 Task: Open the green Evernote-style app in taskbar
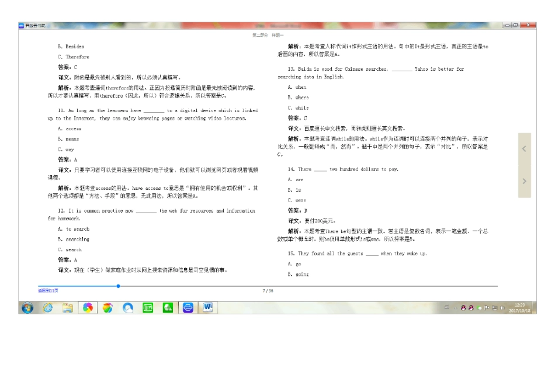click(168, 308)
